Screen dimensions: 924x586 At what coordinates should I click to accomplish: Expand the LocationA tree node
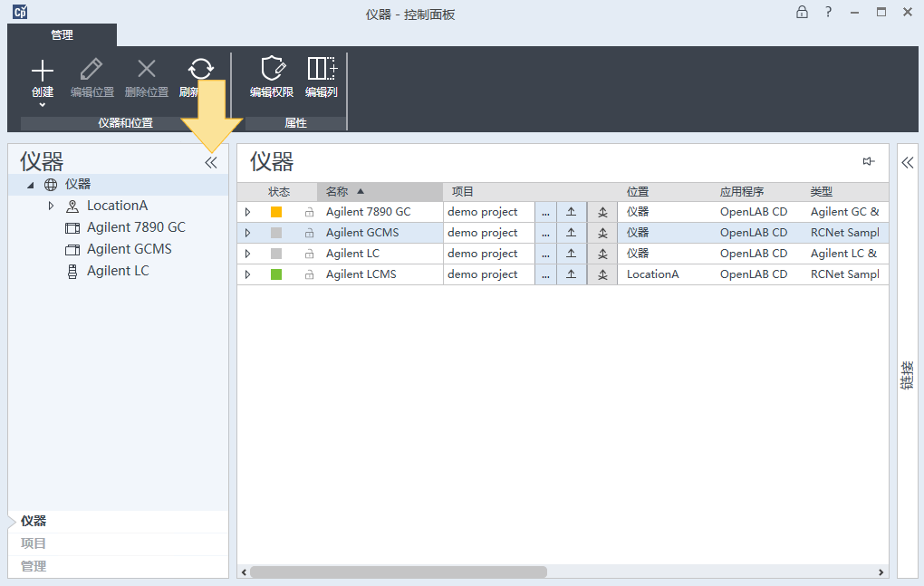[52, 207]
